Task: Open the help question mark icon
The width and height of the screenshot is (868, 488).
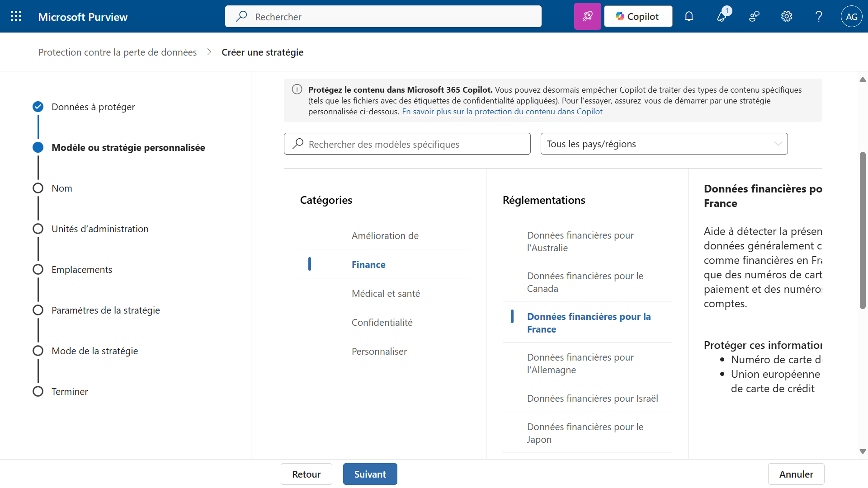Action: click(819, 17)
